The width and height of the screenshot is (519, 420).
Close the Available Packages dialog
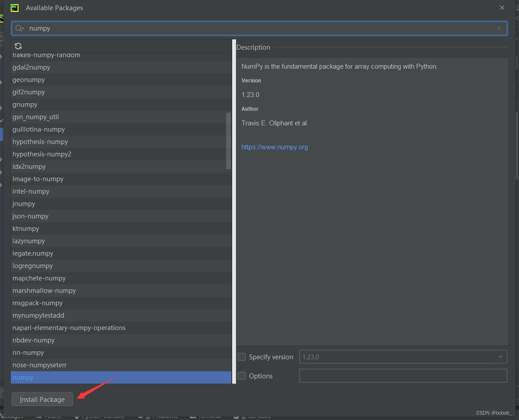pyautogui.click(x=502, y=8)
